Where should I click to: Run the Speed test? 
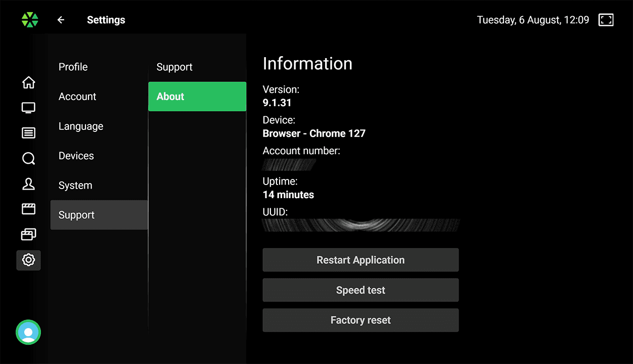click(x=360, y=290)
